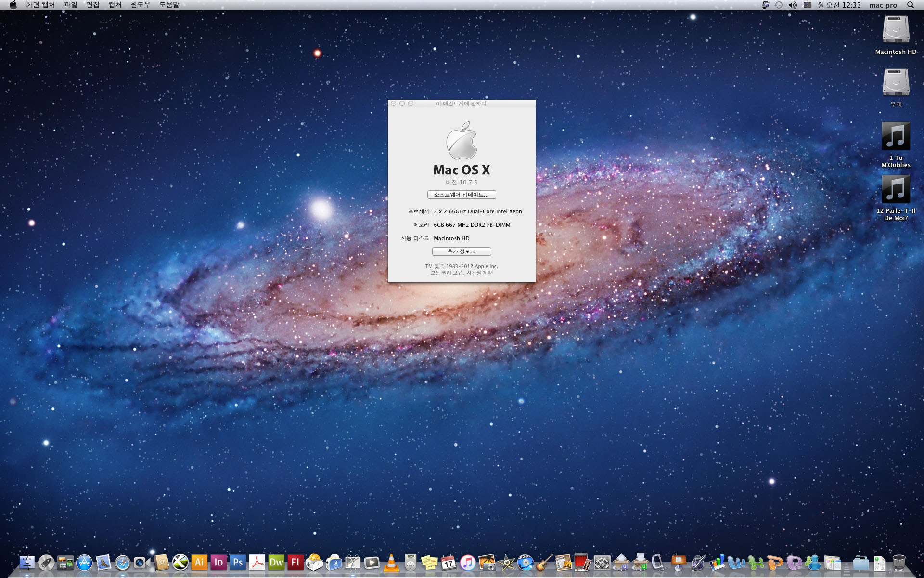This screenshot has height=578, width=924.
Task: Select the 1 Tu M'Oublies music file
Action: click(896, 136)
